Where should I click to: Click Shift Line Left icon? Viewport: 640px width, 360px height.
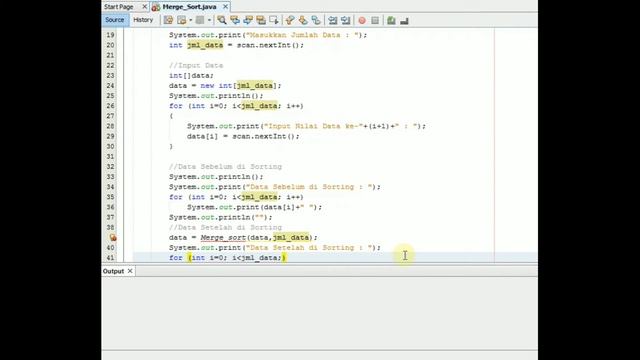click(x=333, y=20)
